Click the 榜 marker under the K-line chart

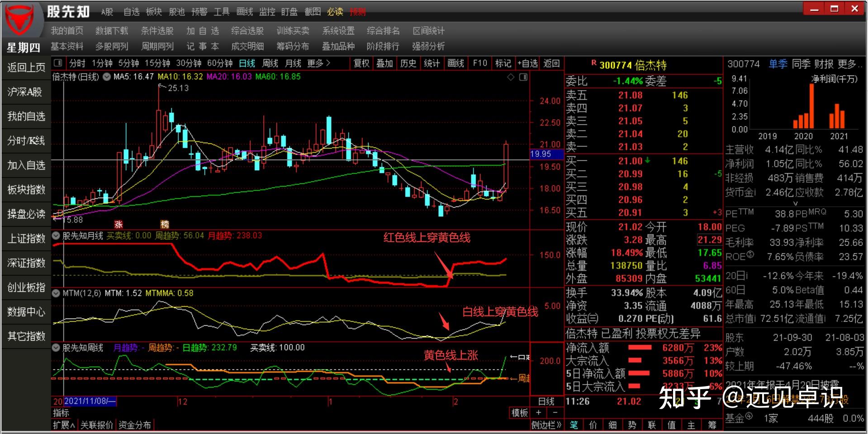[165, 224]
